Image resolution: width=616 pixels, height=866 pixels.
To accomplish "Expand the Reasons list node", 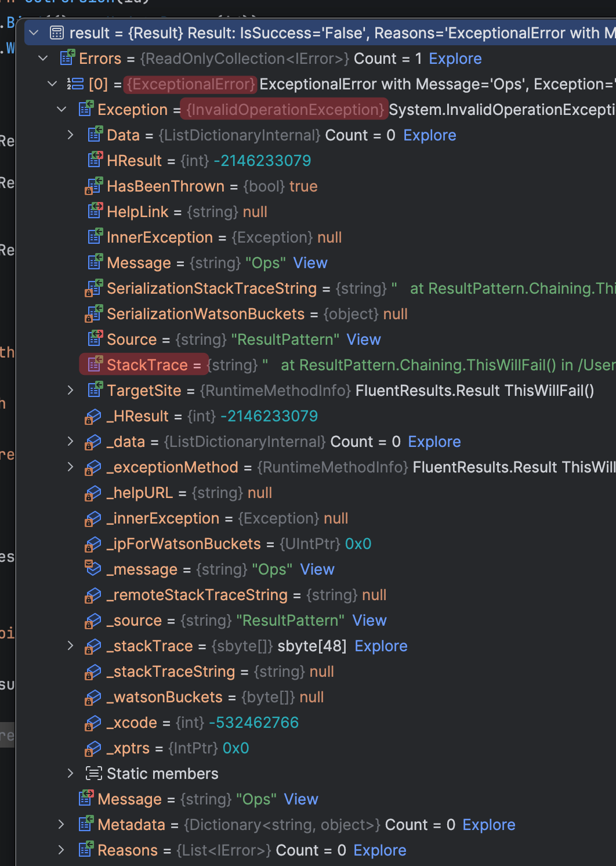I will [x=61, y=850].
